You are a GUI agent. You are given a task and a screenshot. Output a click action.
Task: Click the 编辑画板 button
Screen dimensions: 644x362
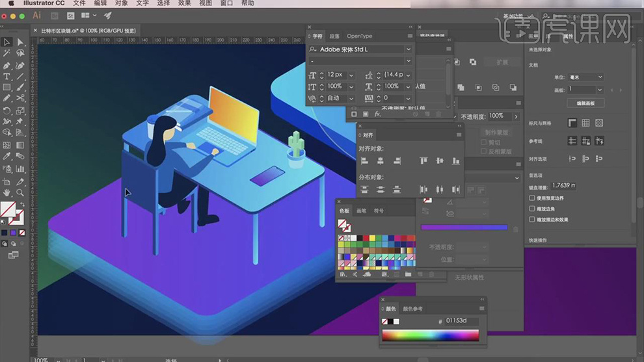click(585, 103)
